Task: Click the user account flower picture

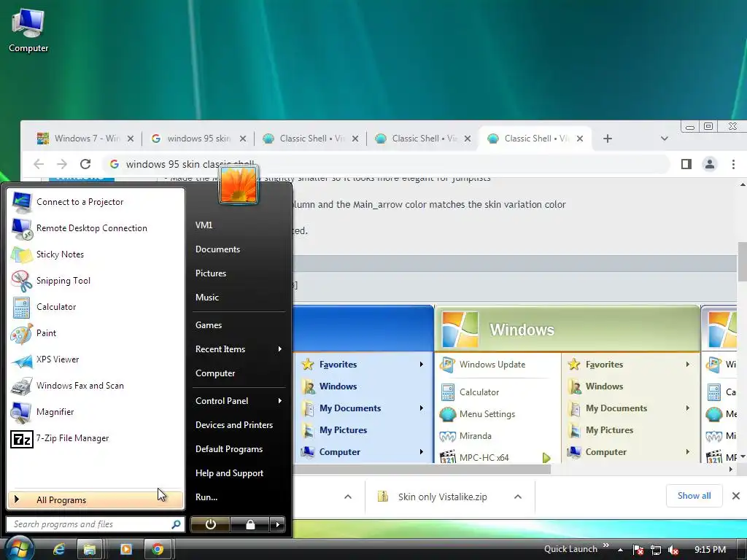Action: click(239, 184)
